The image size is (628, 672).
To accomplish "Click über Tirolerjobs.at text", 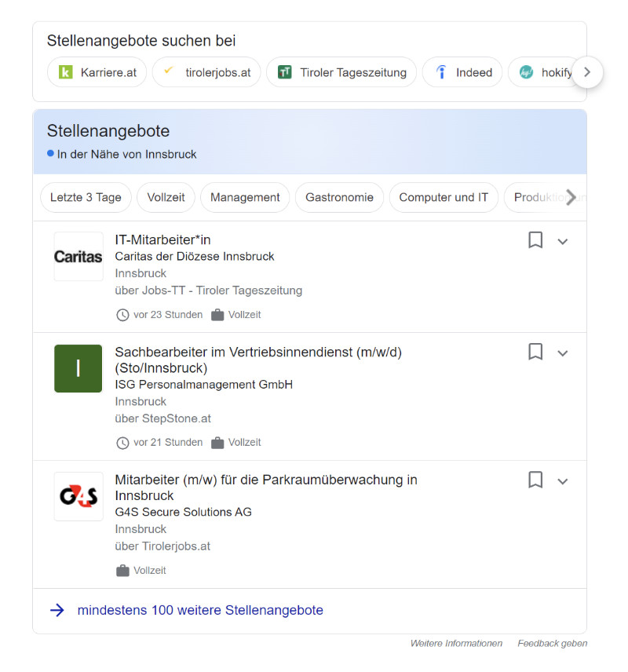I will [x=162, y=546].
